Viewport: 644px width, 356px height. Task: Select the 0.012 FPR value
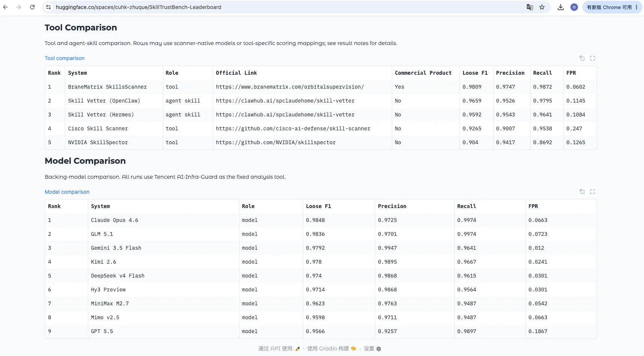pos(561,248)
